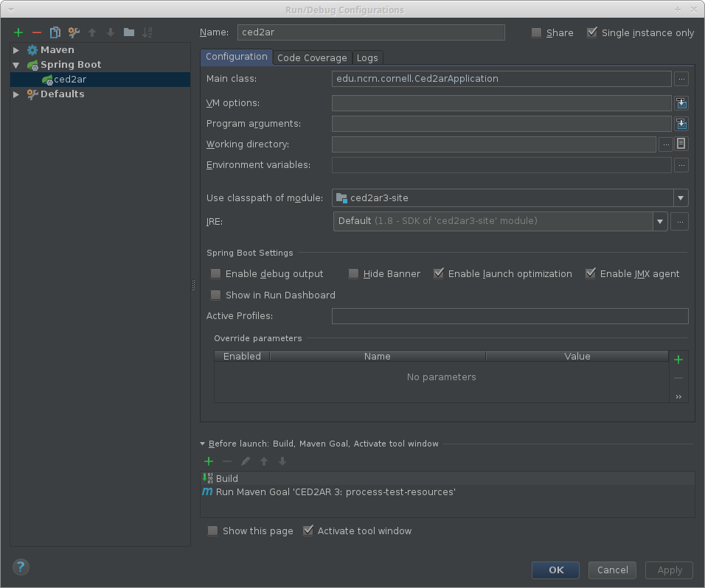Expand the Defaults tree node
This screenshot has height=588, width=705.
[x=16, y=94]
